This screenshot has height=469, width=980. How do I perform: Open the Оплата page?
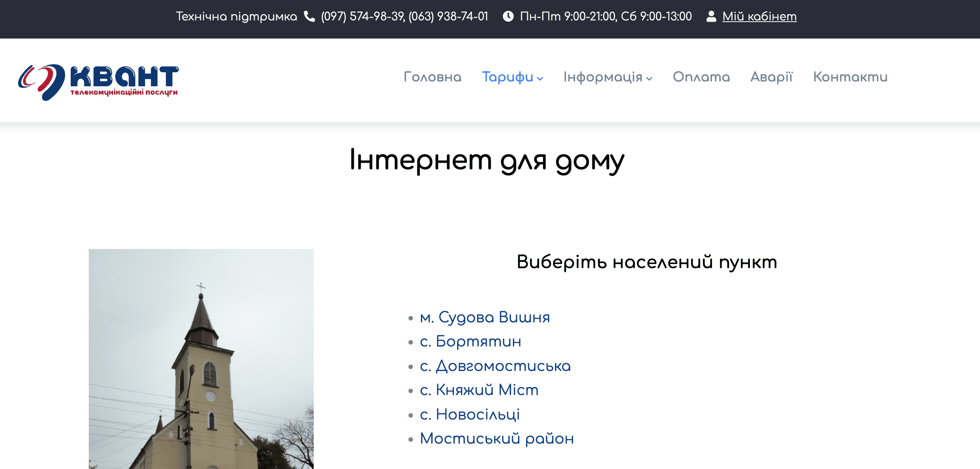[701, 77]
